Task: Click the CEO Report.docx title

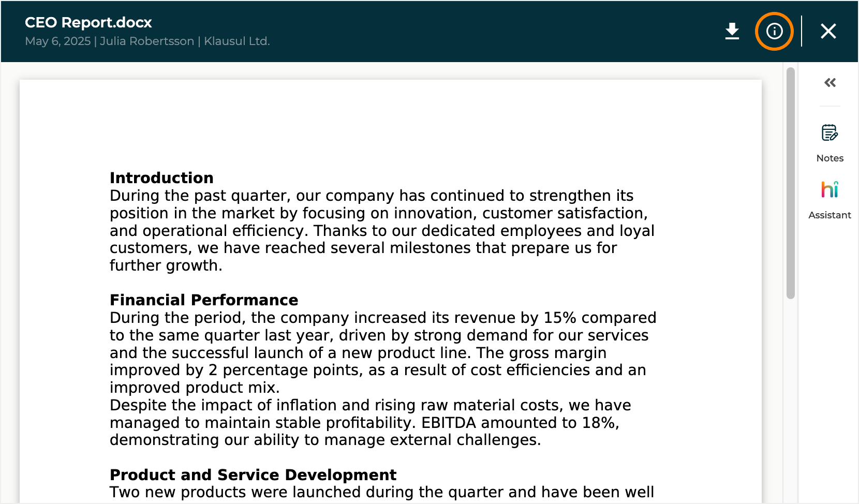Action: pyautogui.click(x=88, y=23)
